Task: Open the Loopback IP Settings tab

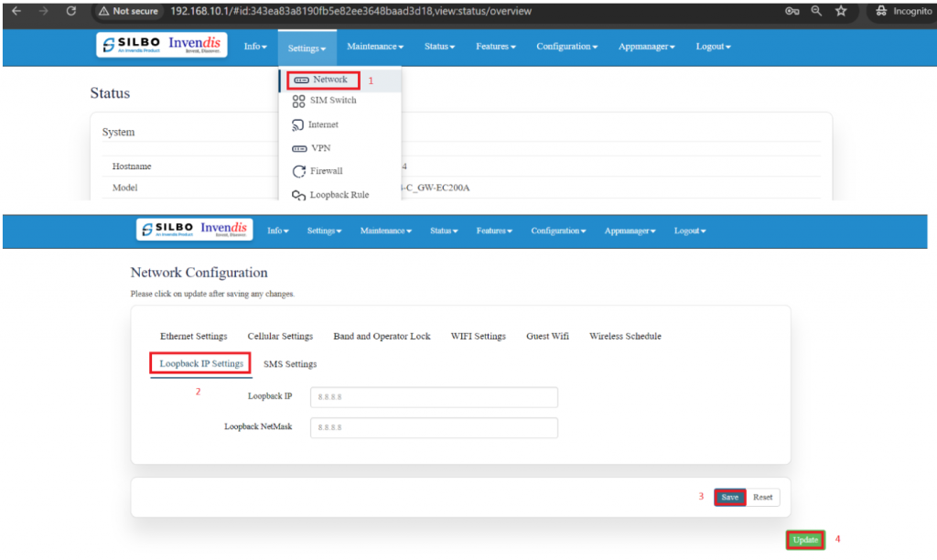Action: point(201,363)
